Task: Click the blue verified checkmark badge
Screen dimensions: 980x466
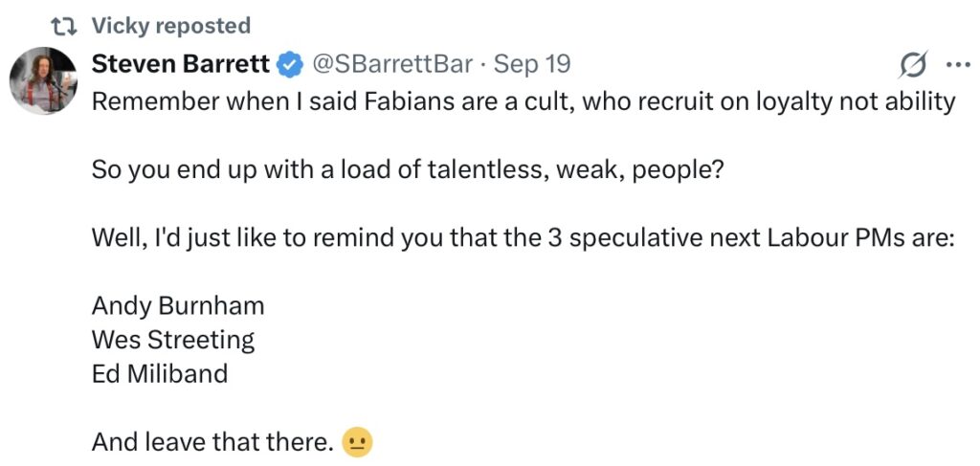Action: point(290,65)
